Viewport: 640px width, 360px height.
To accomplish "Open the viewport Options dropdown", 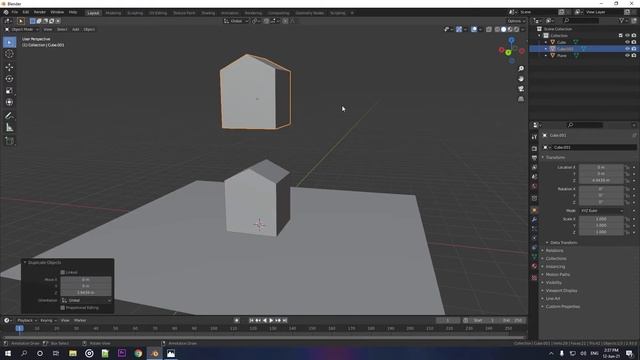I will tap(516, 21).
